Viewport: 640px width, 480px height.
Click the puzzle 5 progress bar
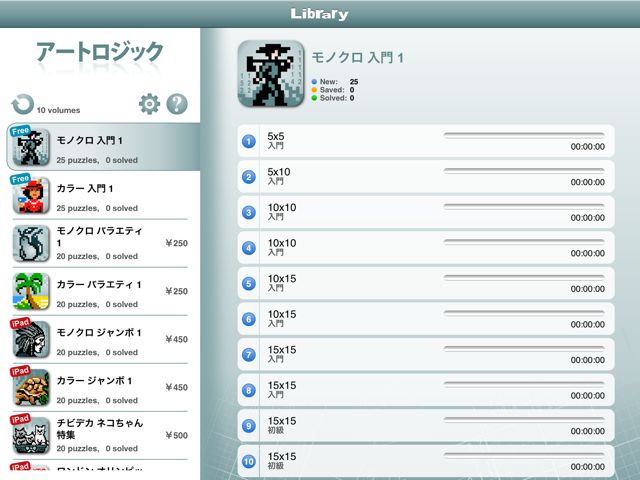[x=524, y=277]
